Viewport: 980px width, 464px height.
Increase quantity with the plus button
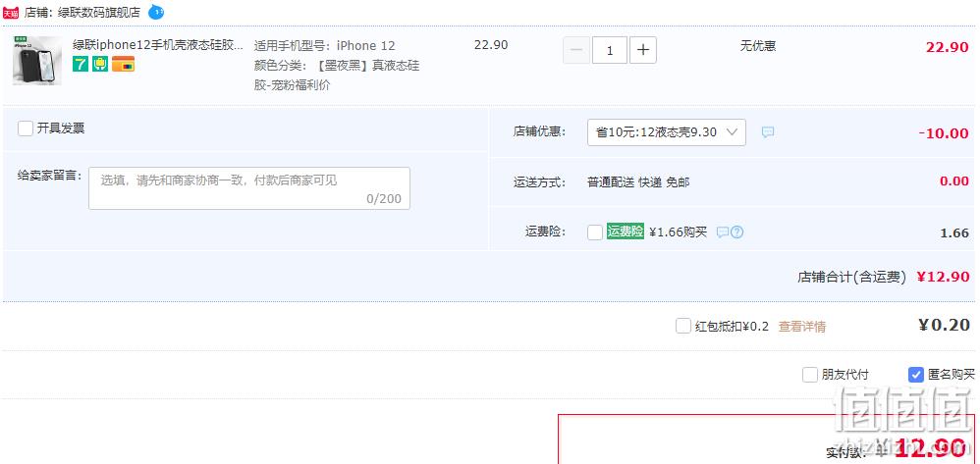click(x=643, y=51)
